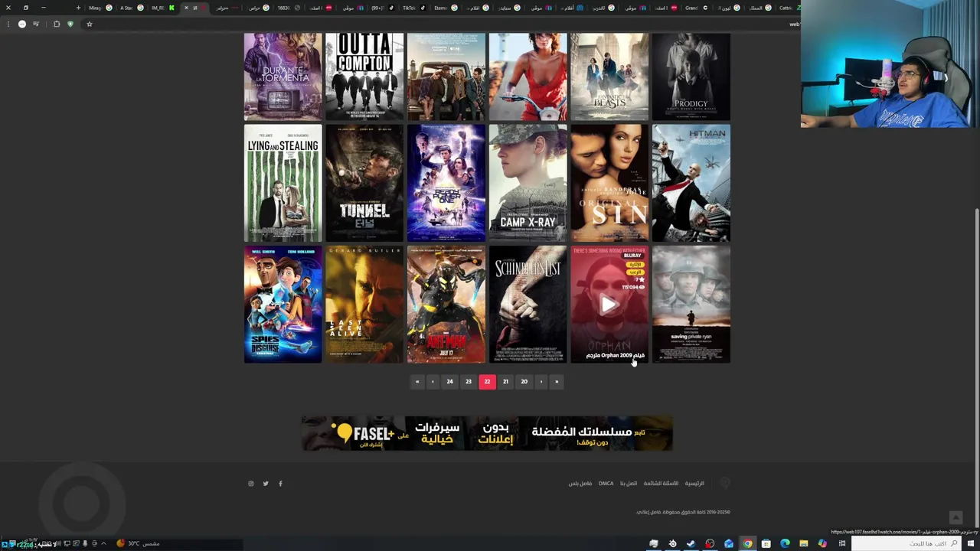Go to pagination page 21
The width and height of the screenshot is (980, 551).
[505, 381]
